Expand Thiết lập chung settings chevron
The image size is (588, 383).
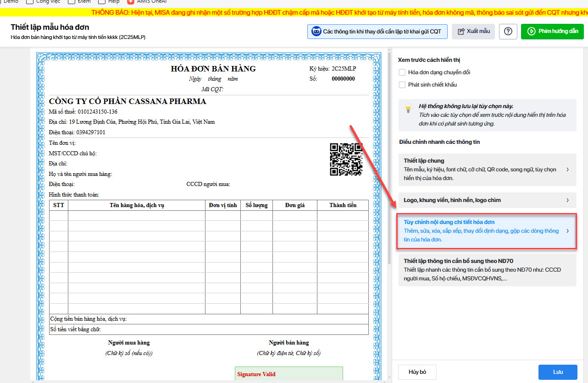[567, 170]
